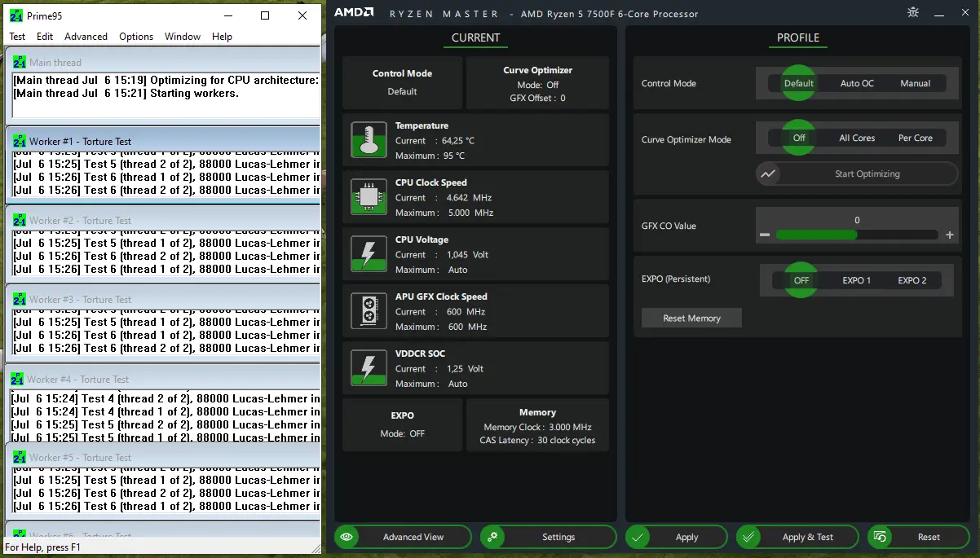Screen dimensions: 980x558
Task: Increase the GFX CO Value with the plus button
Action: (950, 235)
